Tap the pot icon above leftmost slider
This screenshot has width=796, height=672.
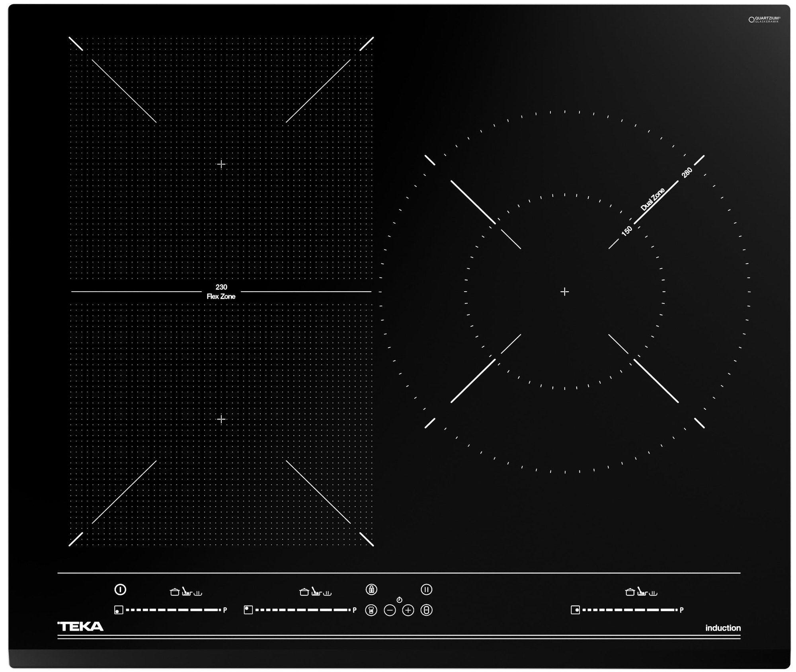(x=174, y=592)
